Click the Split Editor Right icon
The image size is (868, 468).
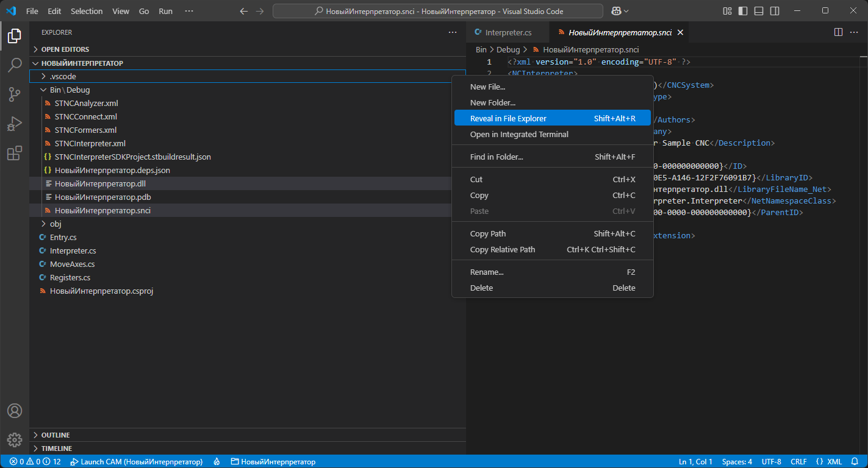[838, 32]
